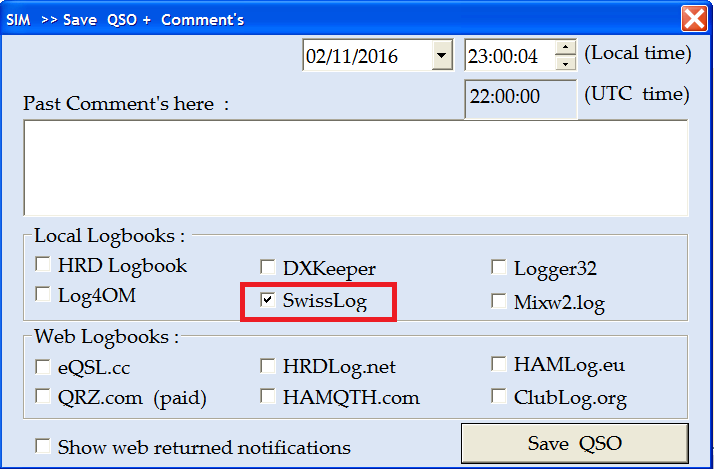This screenshot has height=469, width=714.
Task: Select the ClubLog.org checkbox
Action: point(499,396)
